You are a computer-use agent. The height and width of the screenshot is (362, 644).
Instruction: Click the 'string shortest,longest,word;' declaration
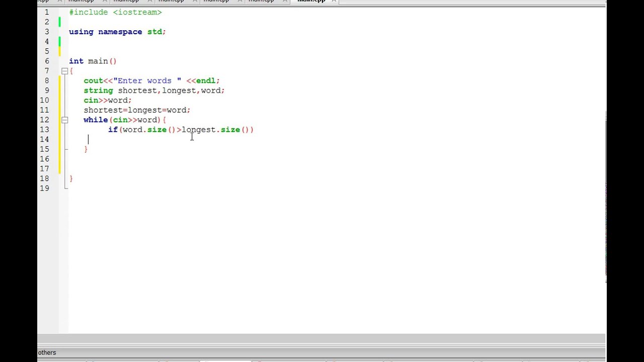pos(154,90)
